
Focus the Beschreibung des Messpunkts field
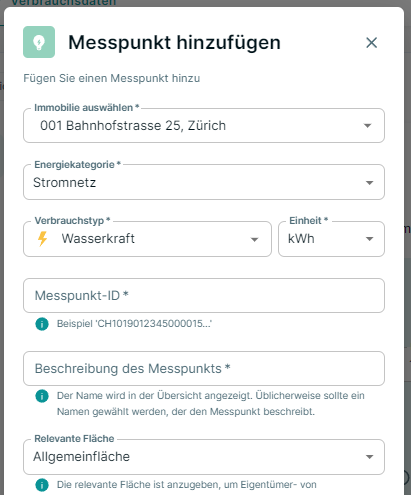pos(204,369)
